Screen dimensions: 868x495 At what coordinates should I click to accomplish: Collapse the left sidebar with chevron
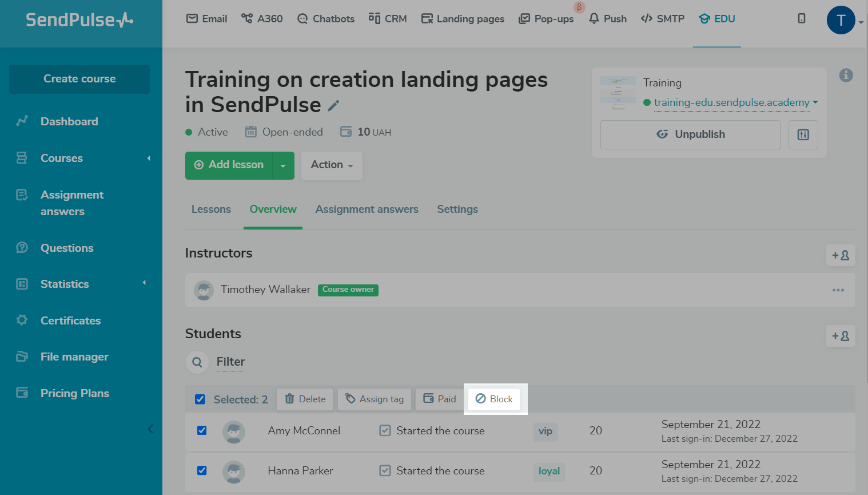(150, 429)
